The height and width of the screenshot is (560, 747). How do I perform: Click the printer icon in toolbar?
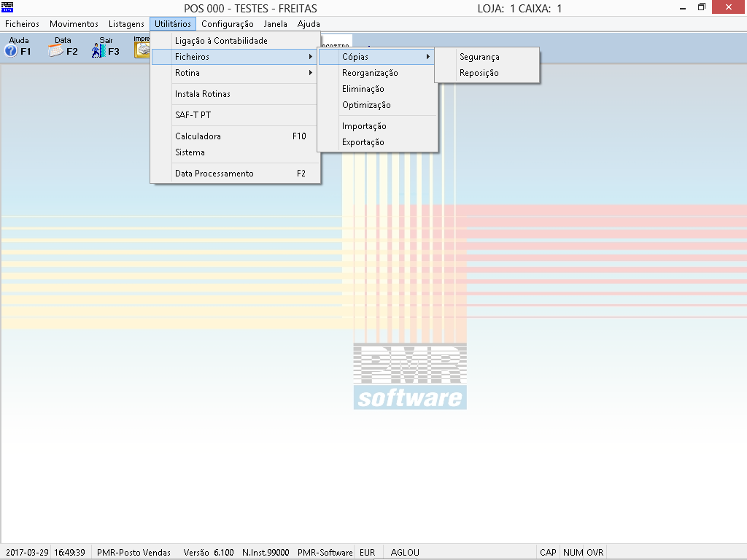click(x=142, y=49)
